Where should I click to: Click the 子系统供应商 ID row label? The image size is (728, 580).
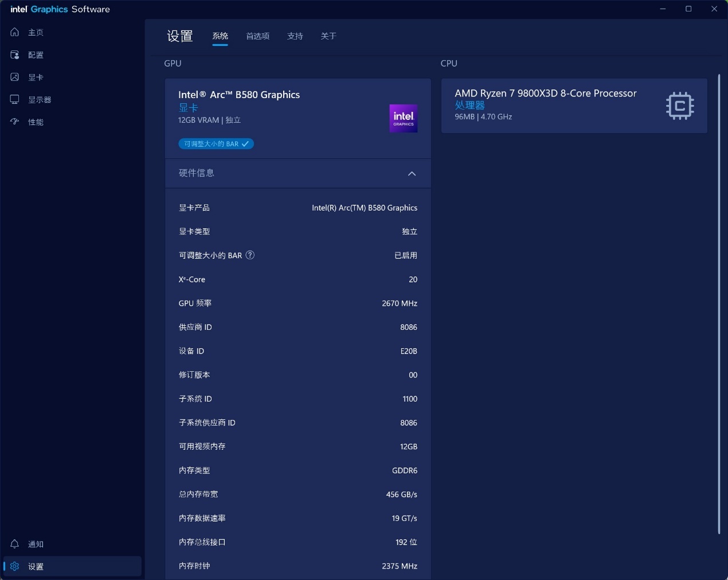tap(207, 423)
